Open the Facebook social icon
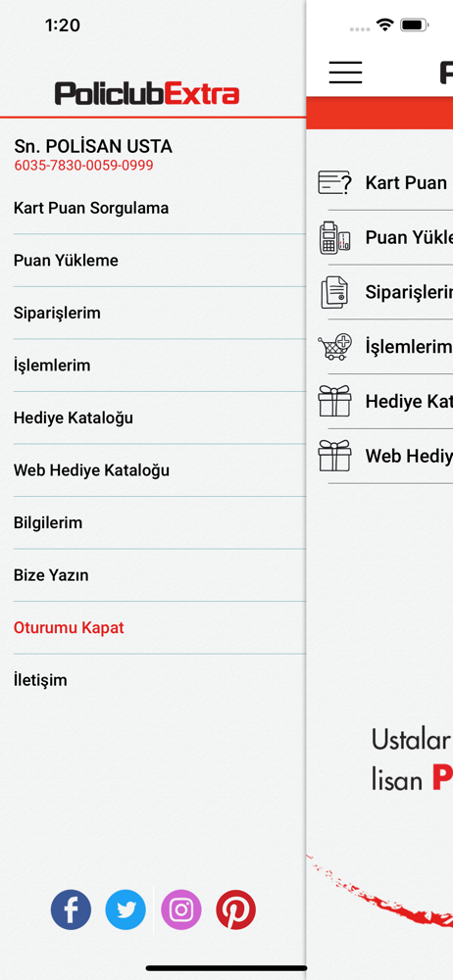 [71, 909]
